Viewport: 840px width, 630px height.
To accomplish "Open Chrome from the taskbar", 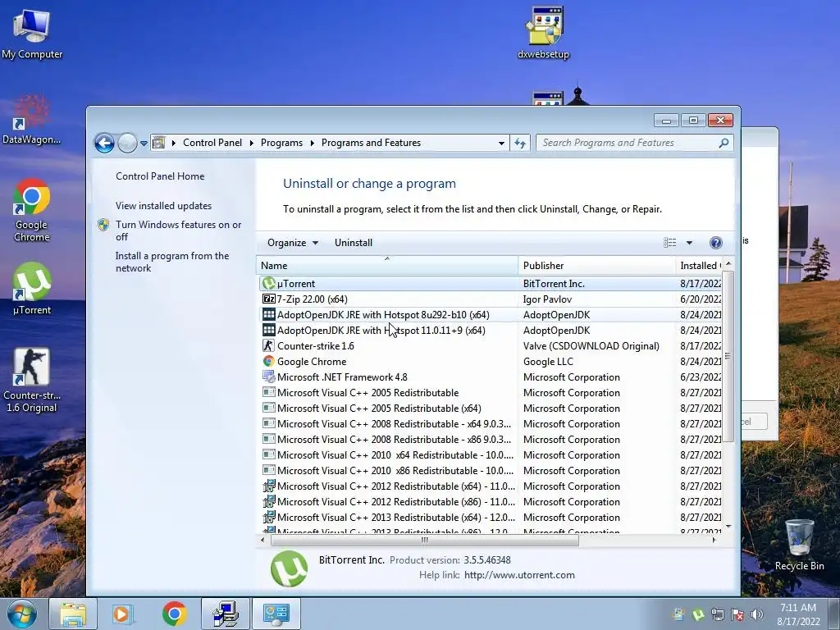I will [x=174, y=614].
